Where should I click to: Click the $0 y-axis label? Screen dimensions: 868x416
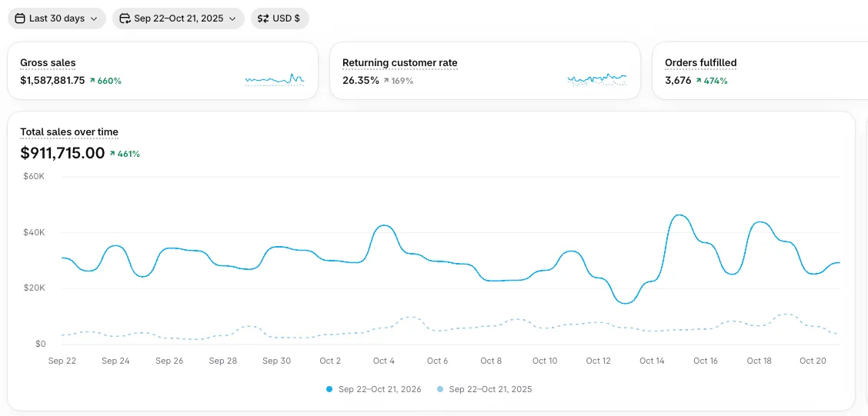41,344
